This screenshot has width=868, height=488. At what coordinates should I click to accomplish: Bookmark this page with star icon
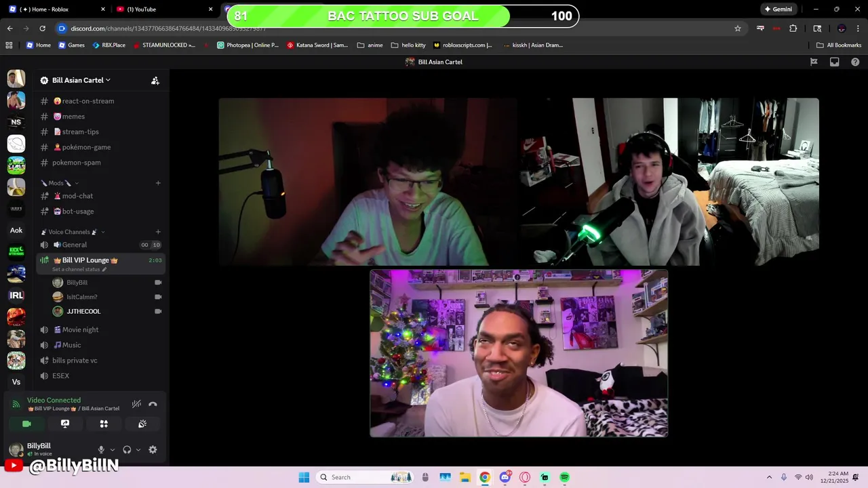(x=738, y=28)
